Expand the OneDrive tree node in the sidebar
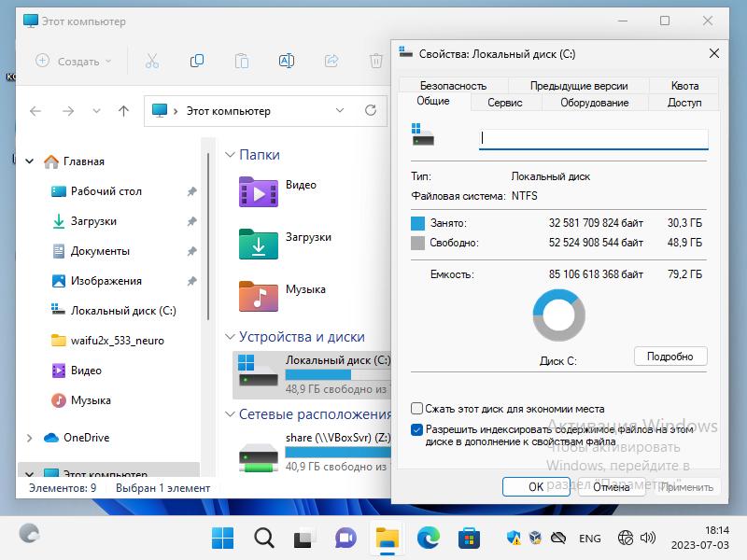 click(x=29, y=438)
